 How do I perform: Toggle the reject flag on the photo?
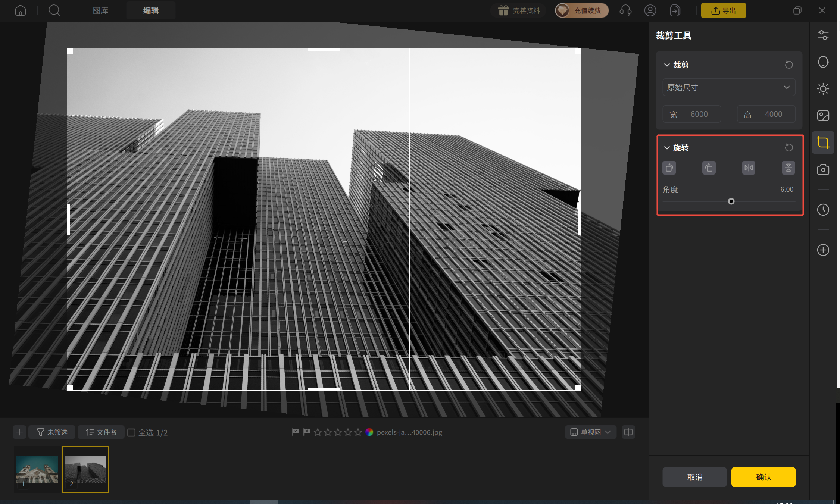[x=306, y=432]
